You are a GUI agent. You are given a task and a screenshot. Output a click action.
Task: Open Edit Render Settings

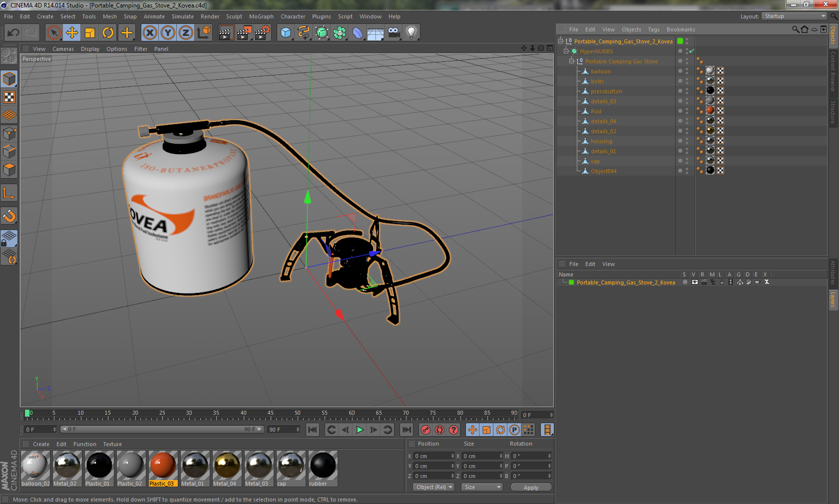[x=263, y=33]
